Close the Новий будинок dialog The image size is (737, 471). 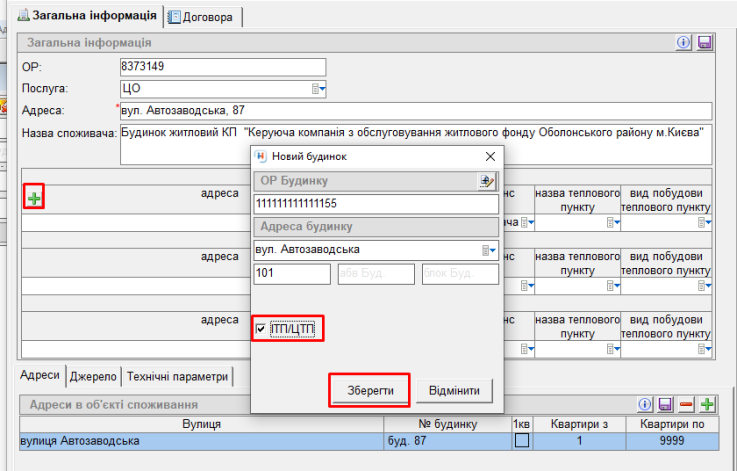490,157
